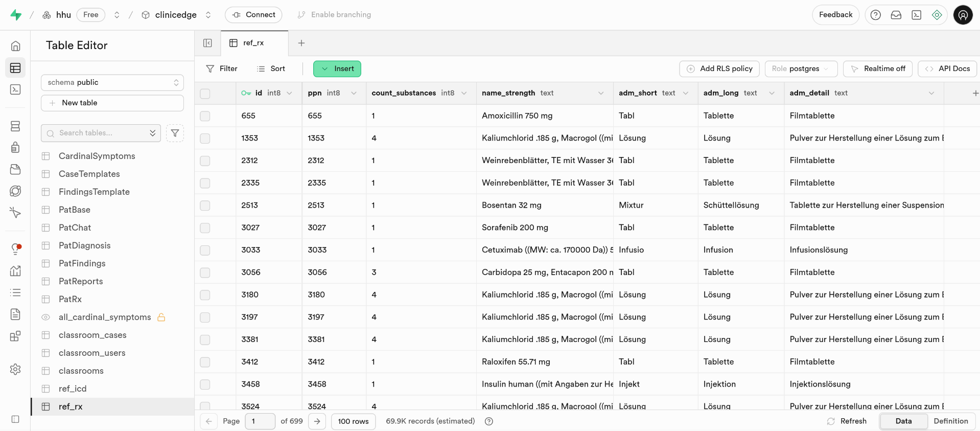
Task: Open name_strength column header menu
Action: [x=601, y=93]
